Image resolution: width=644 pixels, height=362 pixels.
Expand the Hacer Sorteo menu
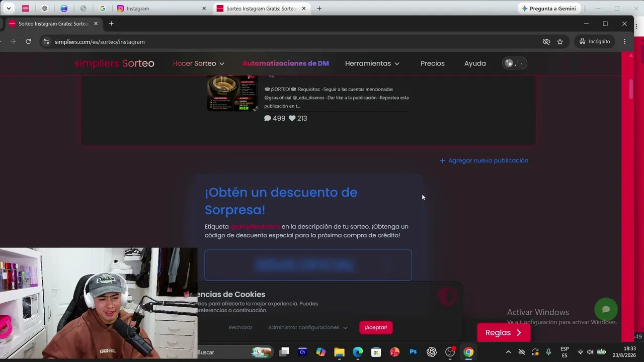(198, 63)
